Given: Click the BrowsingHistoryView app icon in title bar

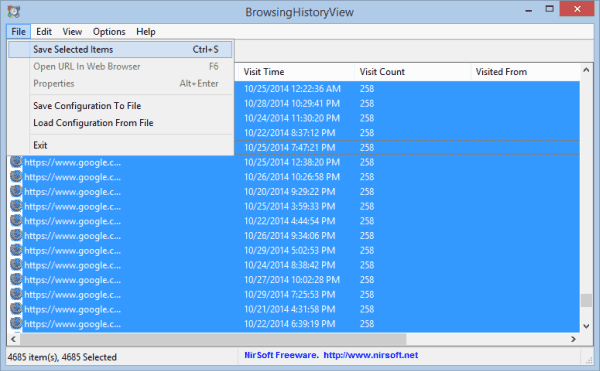Looking at the screenshot, I should click(x=14, y=12).
